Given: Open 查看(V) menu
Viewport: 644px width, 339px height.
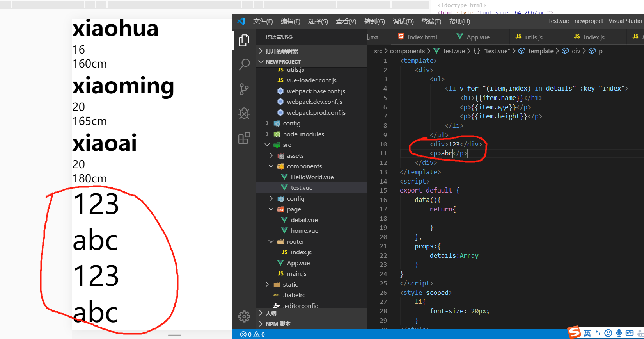Looking at the screenshot, I should click(x=346, y=21).
